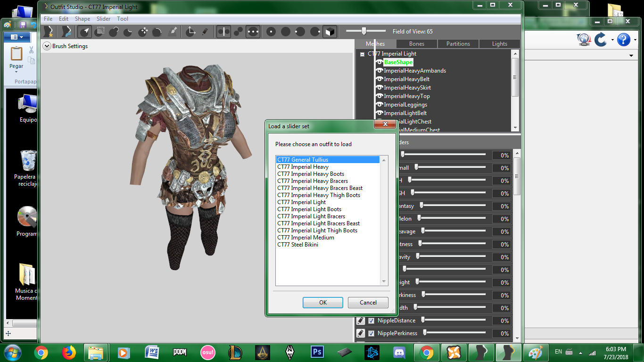Toggle the textured cube view icon
644x362 pixels.
pos(330,32)
